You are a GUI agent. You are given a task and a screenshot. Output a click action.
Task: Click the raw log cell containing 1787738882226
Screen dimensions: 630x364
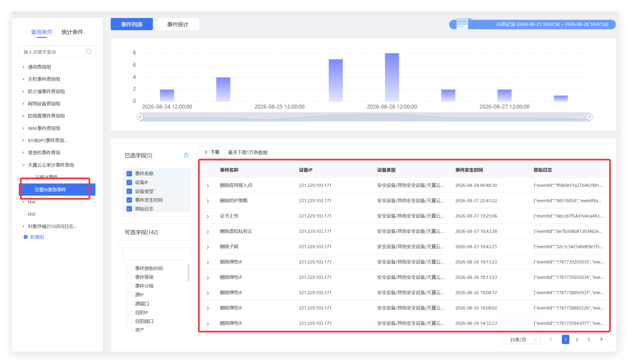click(x=568, y=308)
